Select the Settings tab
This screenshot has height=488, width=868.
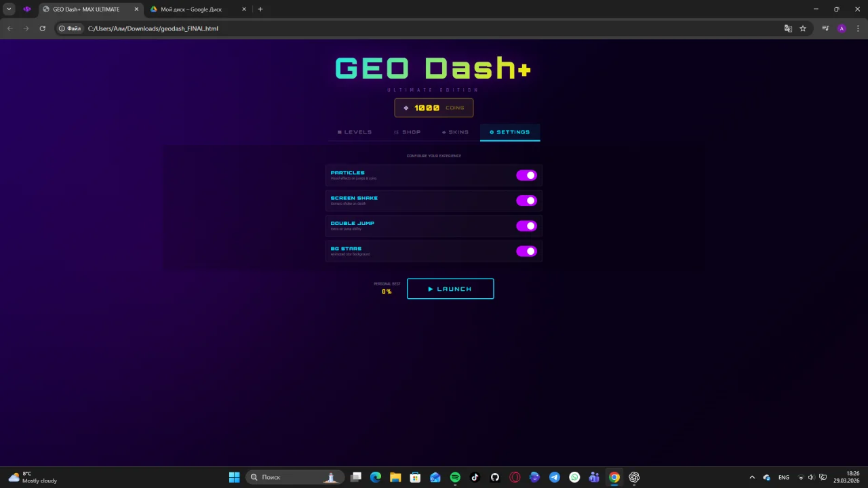510,132
